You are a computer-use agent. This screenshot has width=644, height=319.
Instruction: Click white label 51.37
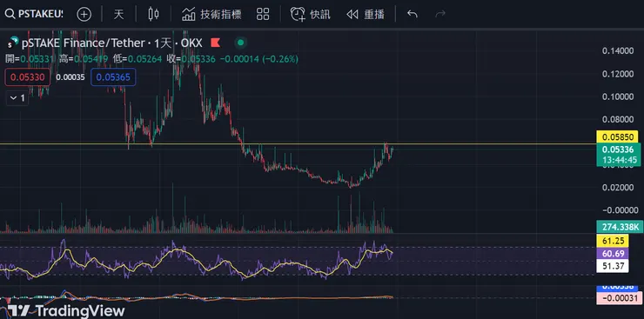tap(613, 266)
